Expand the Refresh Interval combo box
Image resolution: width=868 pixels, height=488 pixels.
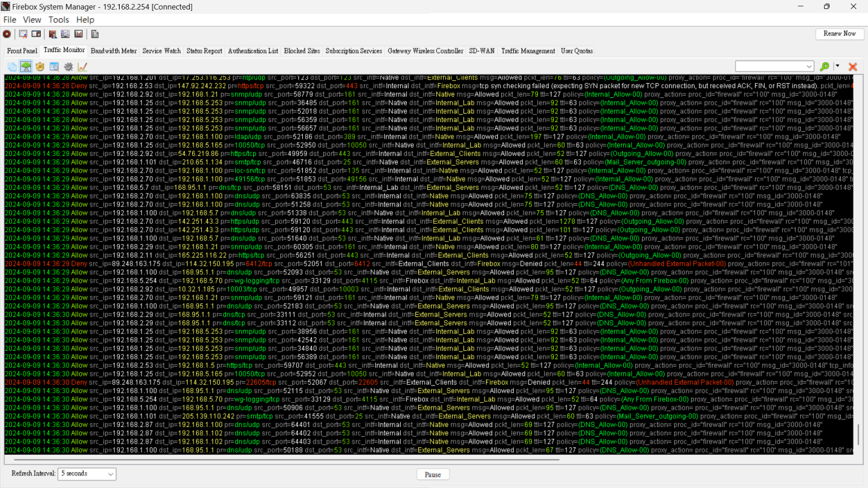click(111, 474)
